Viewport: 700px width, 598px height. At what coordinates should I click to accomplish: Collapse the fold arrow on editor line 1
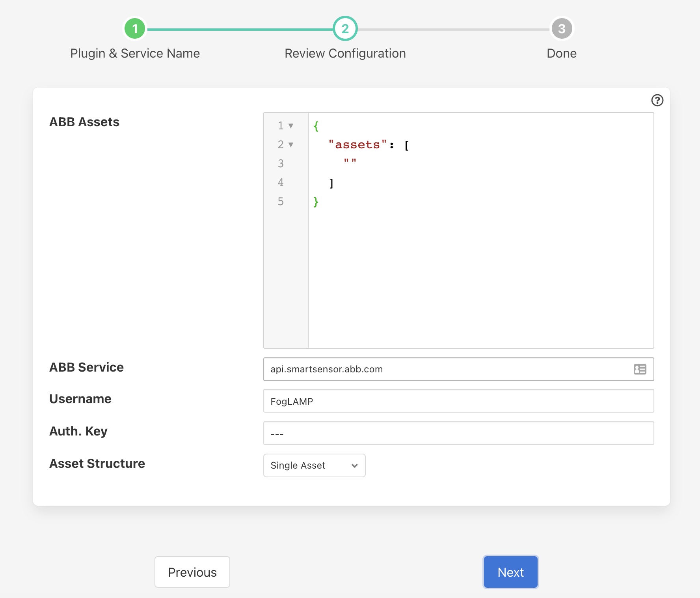(x=291, y=126)
